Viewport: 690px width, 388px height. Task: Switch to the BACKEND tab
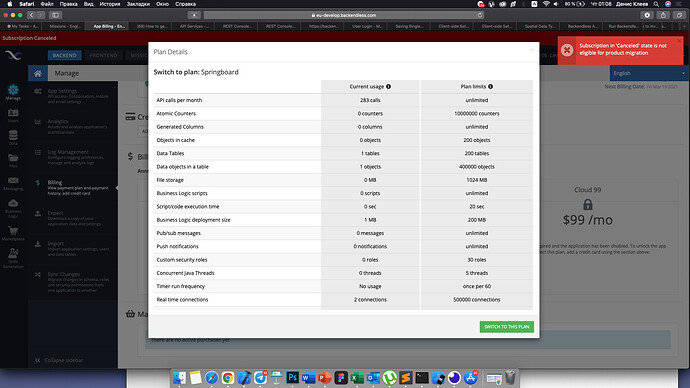(65, 55)
